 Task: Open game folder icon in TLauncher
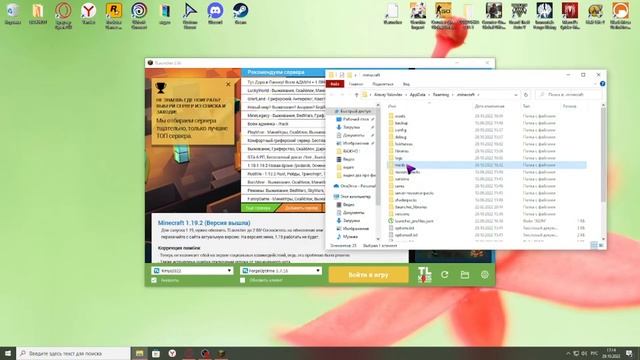464,275
